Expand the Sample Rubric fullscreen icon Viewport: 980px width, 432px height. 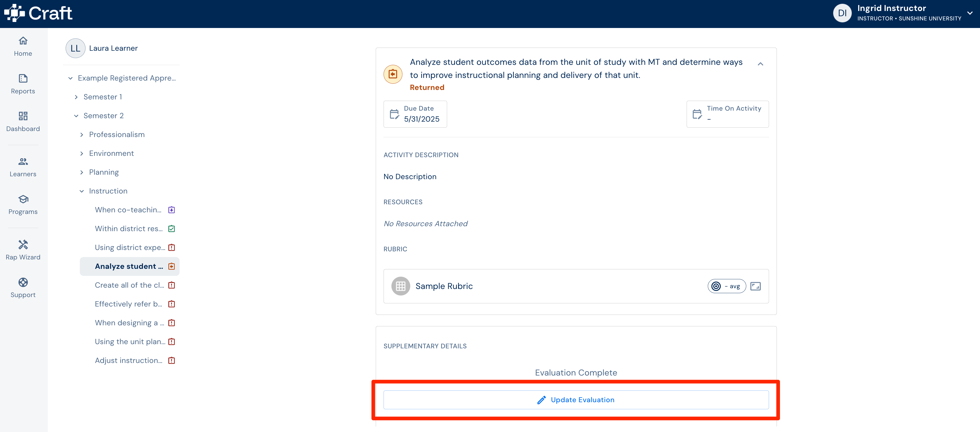(x=755, y=286)
